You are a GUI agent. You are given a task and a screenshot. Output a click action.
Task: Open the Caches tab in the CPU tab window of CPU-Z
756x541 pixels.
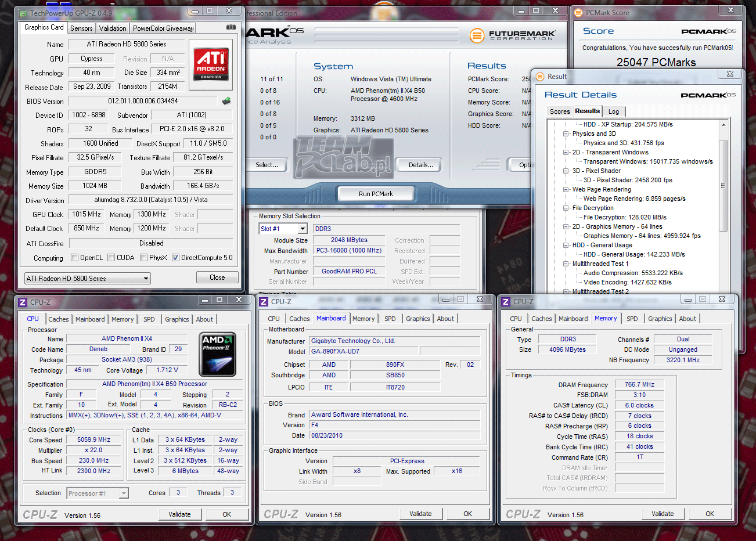tap(59, 319)
